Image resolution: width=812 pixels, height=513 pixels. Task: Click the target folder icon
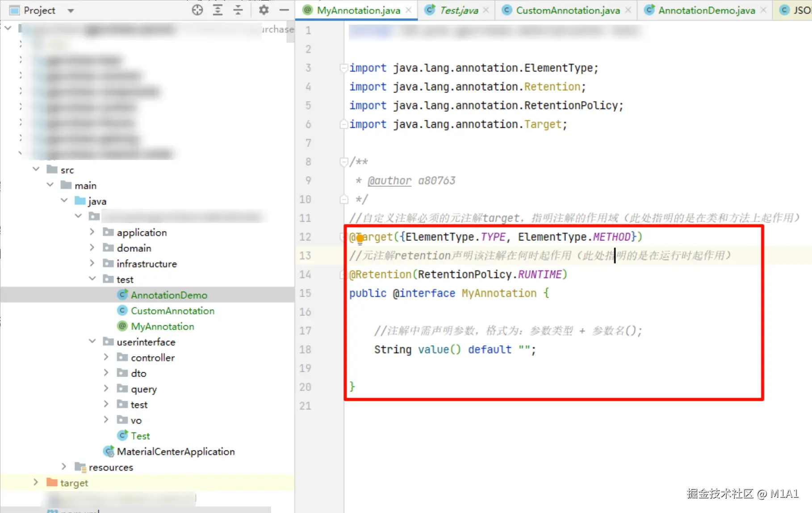[52, 482]
